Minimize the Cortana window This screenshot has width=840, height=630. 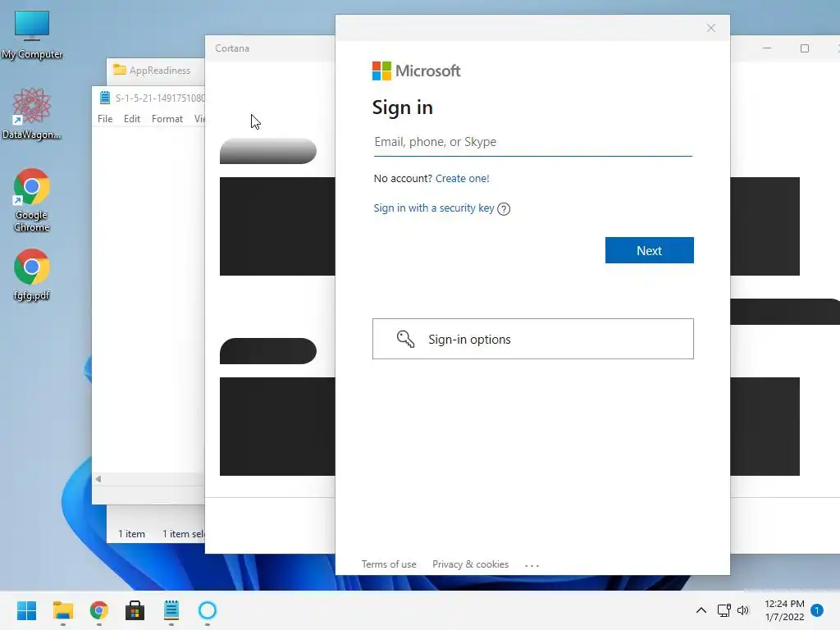(767, 48)
